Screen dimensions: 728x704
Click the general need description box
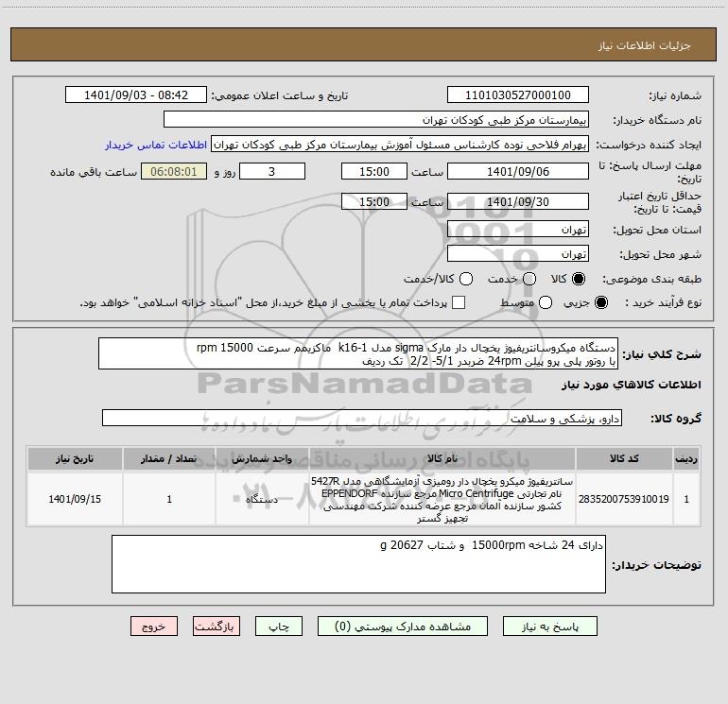coord(358,354)
